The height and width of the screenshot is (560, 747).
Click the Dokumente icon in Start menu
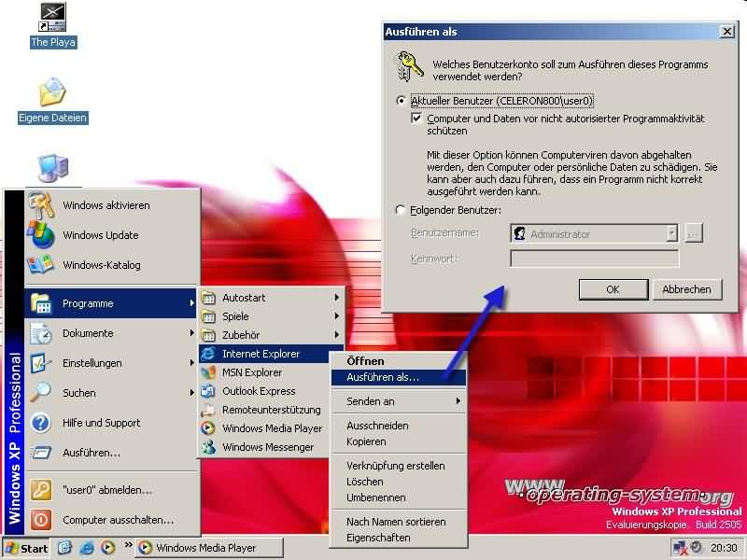pyautogui.click(x=41, y=333)
